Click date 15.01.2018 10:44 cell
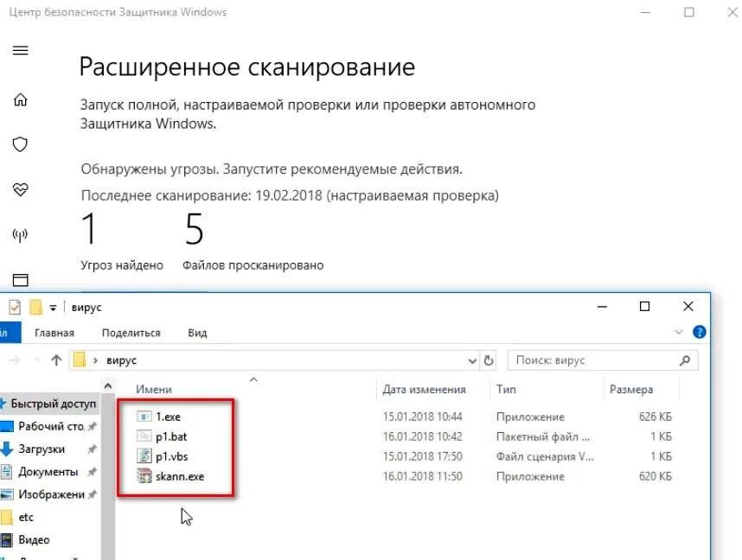Screen dimensions: 742x560 [x=422, y=417]
